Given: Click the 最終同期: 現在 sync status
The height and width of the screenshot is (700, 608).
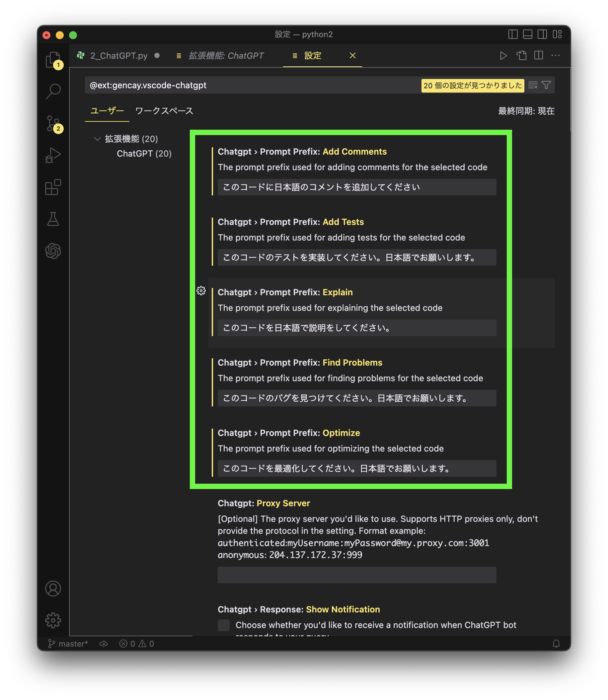Looking at the screenshot, I should click(x=526, y=111).
